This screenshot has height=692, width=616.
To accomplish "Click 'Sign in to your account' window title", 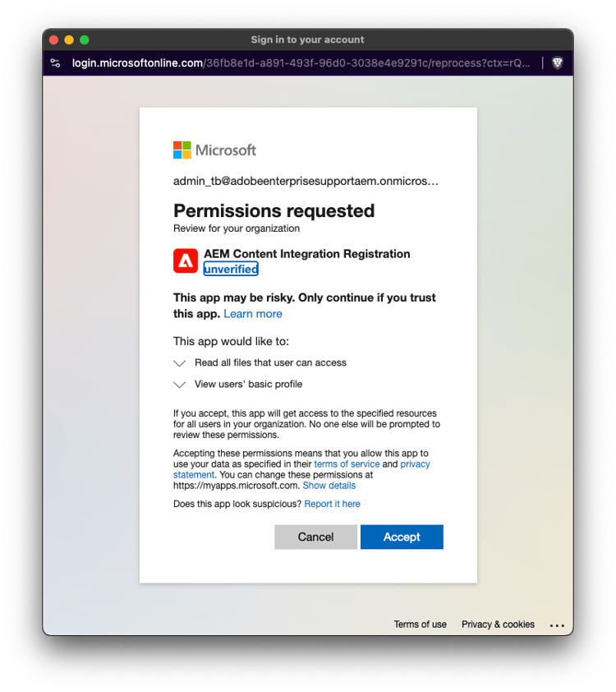I will tap(307, 39).
